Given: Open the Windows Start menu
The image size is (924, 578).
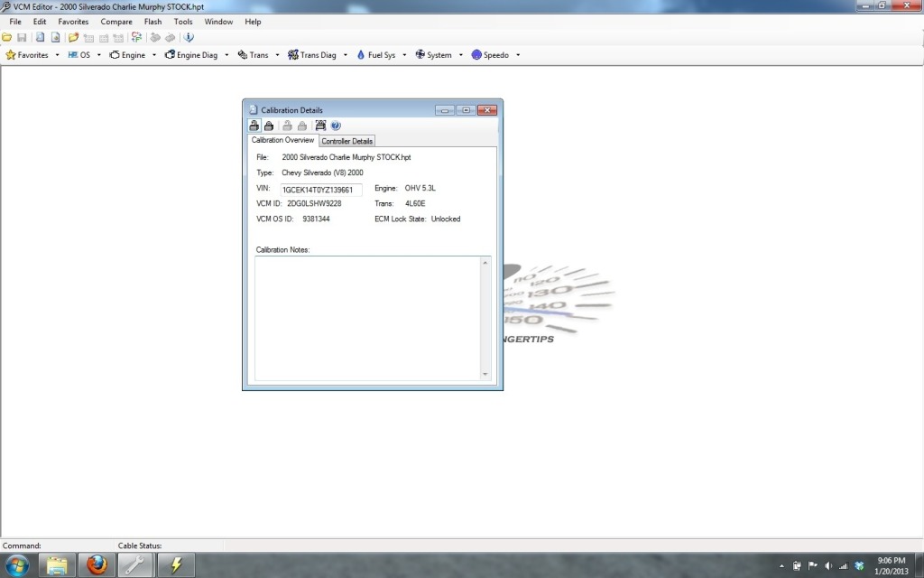Looking at the screenshot, I should [16, 565].
